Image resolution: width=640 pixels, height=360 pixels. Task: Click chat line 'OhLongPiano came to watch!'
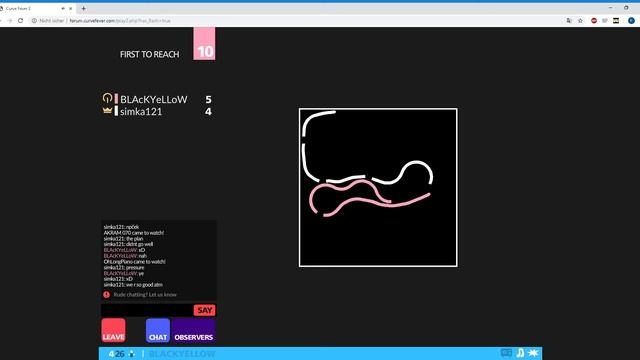click(x=134, y=262)
